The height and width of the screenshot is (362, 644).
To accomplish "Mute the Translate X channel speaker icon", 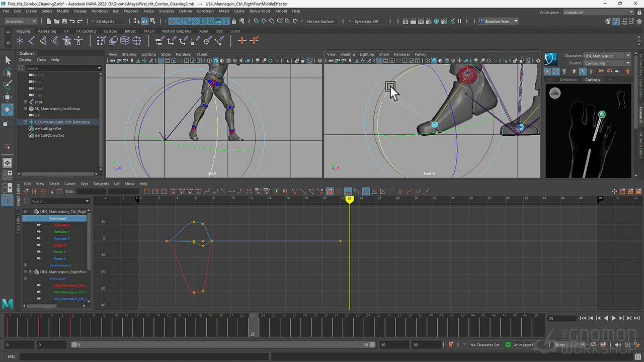I will point(39,225).
